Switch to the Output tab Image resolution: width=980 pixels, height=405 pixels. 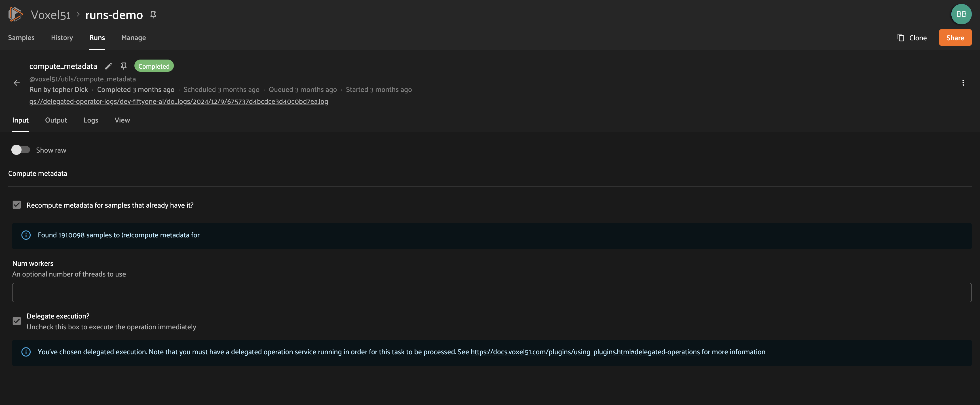(x=56, y=120)
